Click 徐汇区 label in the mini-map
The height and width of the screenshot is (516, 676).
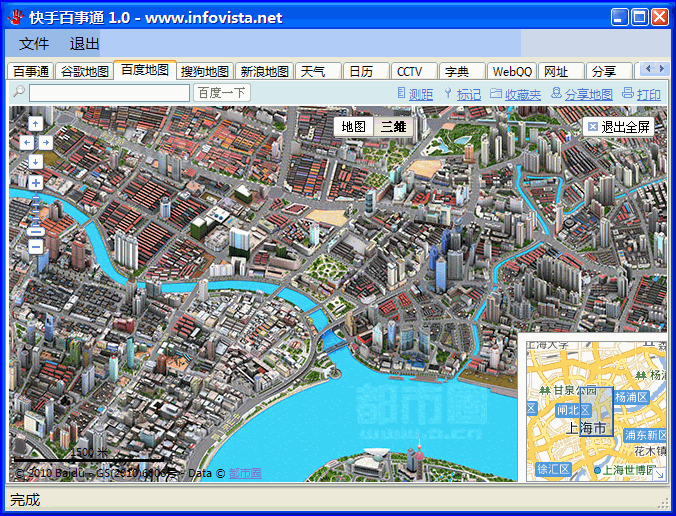pyautogui.click(x=553, y=469)
